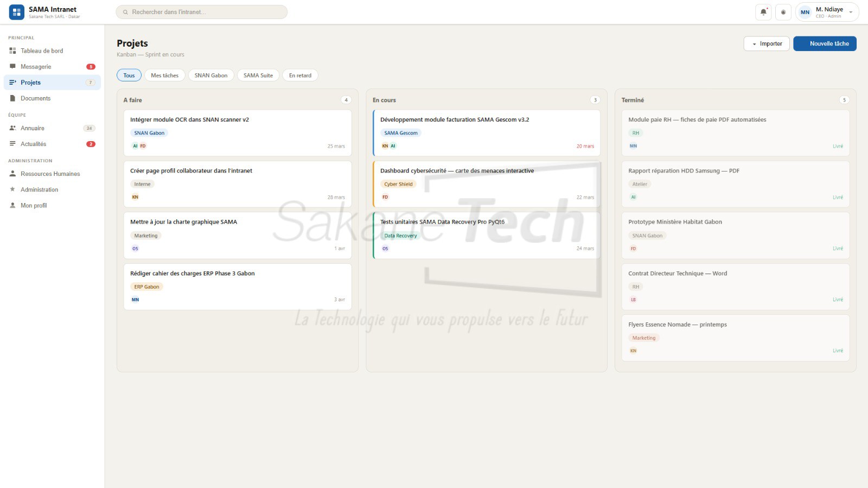Open the Actualités link
The image size is (868, 488).
pyautogui.click(x=52, y=144)
